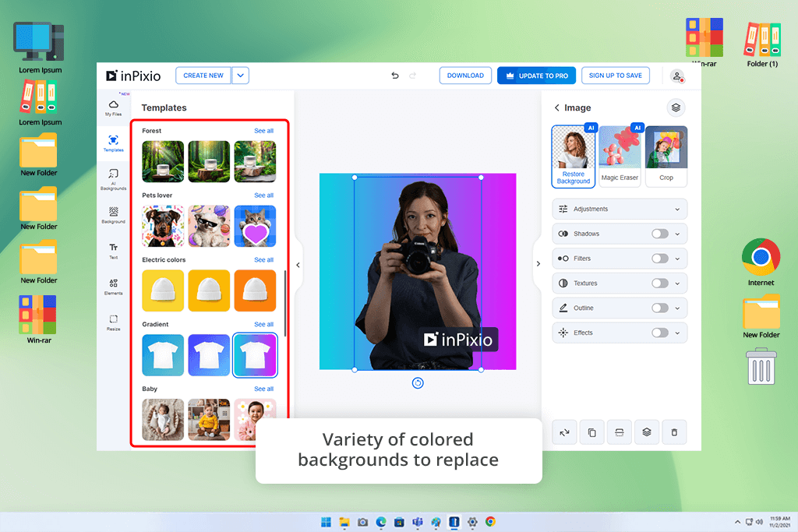Open the user account icon
Image resolution: width=798 pixels, height=532 pixels.
pos(677,76)
